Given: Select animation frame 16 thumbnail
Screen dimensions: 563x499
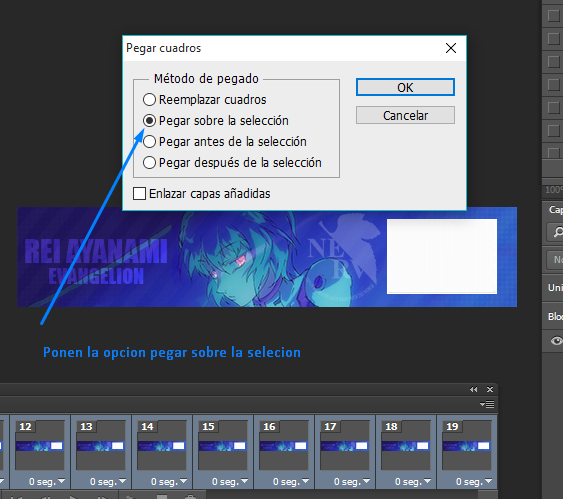Looking at the screenshot, I should (284, 445).
